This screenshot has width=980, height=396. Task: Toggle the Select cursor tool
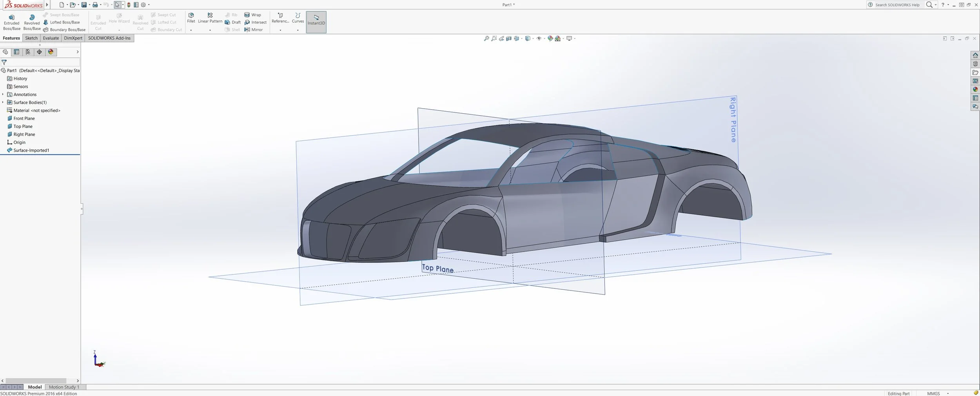(x=117, y=5)
